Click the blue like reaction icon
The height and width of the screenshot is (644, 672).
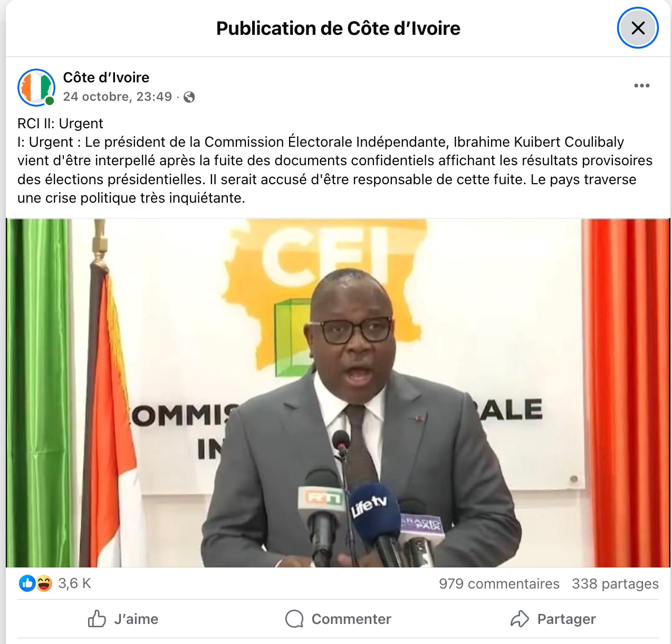point(27,583)
